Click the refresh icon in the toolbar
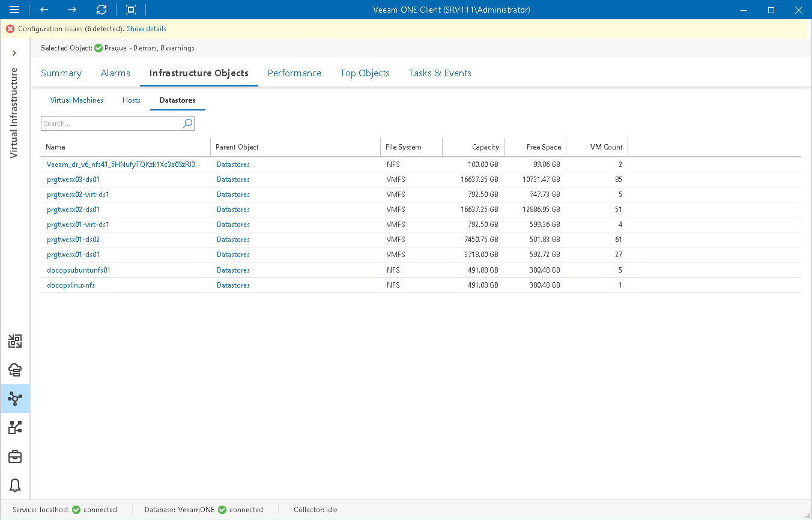 click(101, 10)
